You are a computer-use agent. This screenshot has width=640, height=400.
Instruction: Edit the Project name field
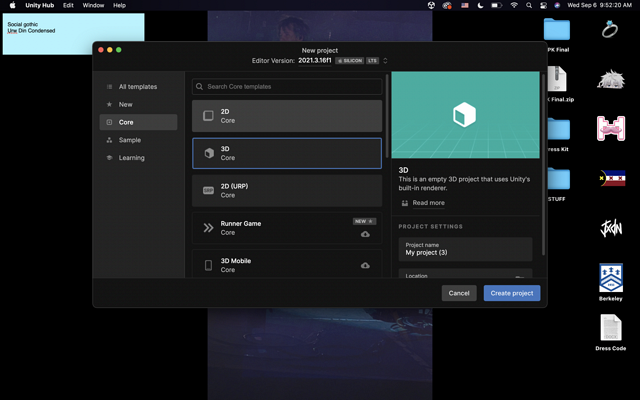465,249
